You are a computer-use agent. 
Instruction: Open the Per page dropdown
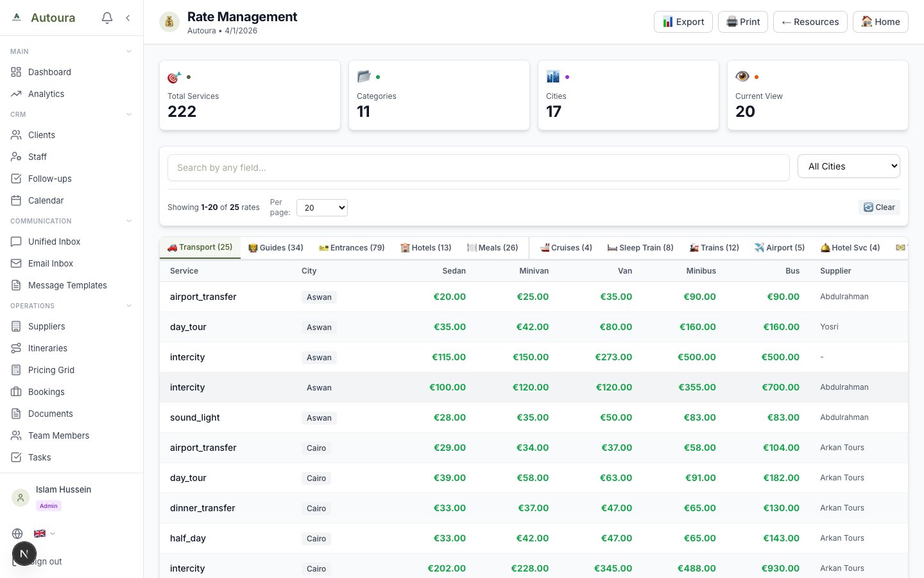pyautogui.click(x=322, y=207)
